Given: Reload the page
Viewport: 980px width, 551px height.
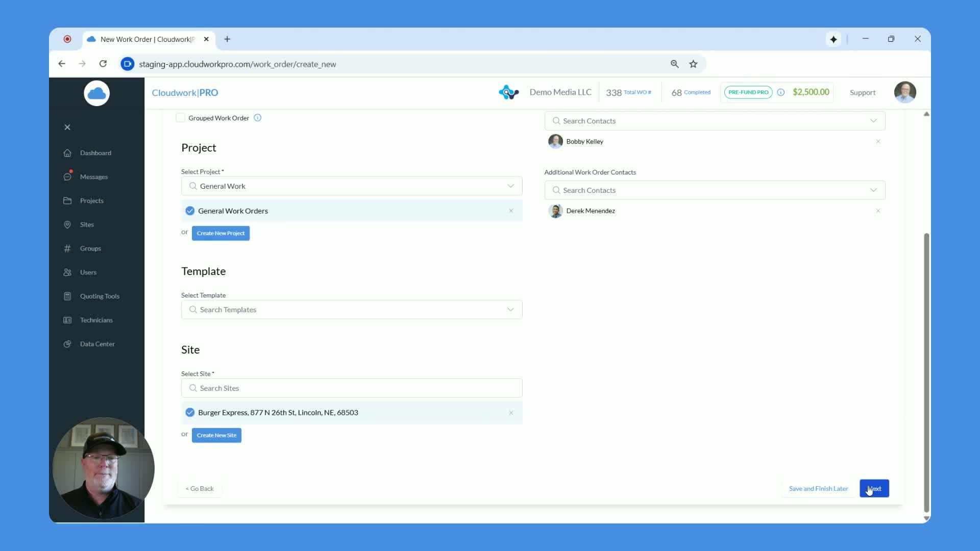Looking at the screenshot, I should pos(103,64).
